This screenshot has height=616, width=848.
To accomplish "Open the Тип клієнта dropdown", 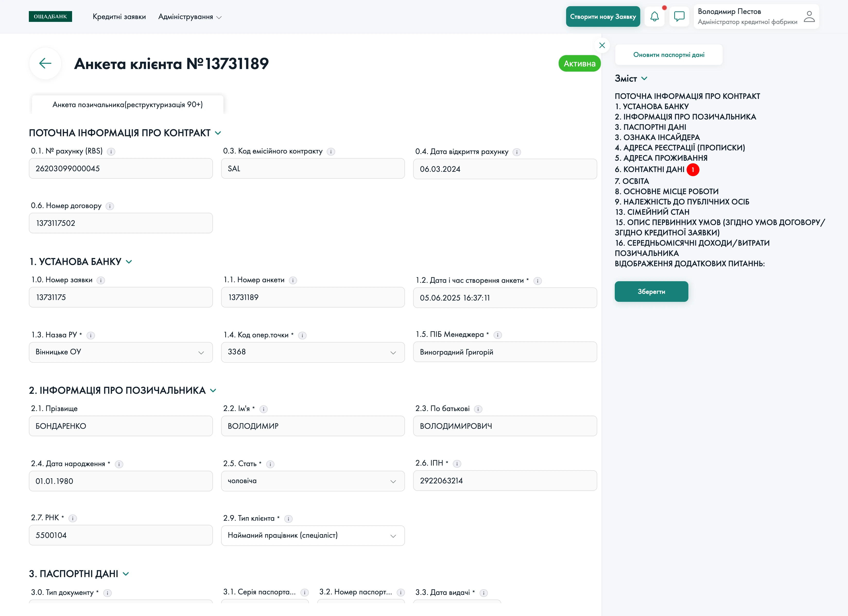I will click(393, 536).
